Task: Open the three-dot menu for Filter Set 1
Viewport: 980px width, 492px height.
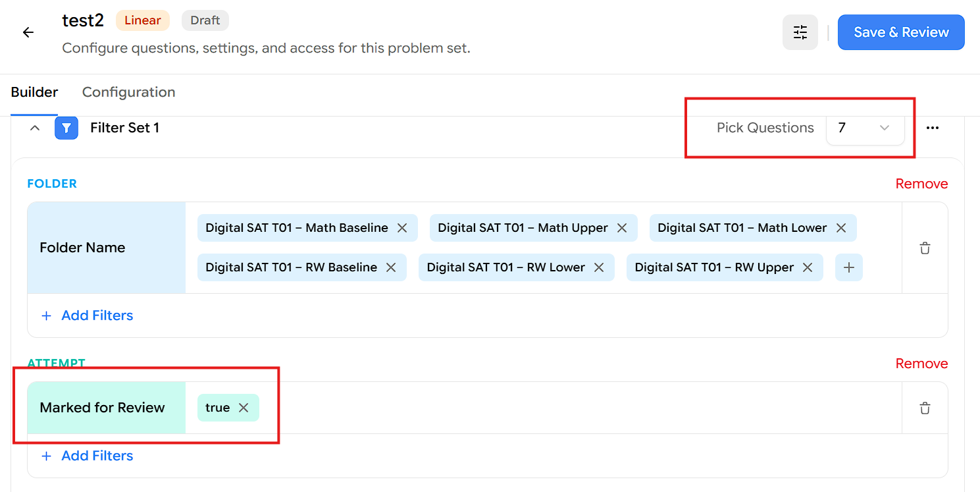Action: 933,128
